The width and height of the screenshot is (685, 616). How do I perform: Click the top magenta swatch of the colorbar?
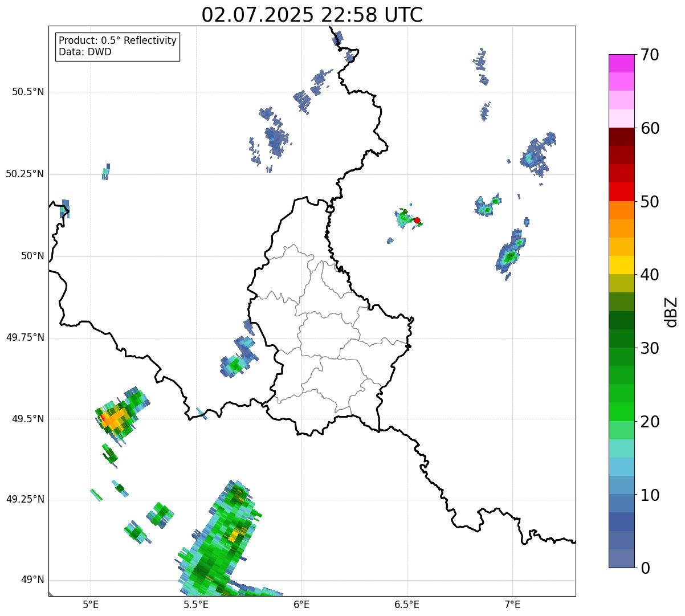[621, 63]
